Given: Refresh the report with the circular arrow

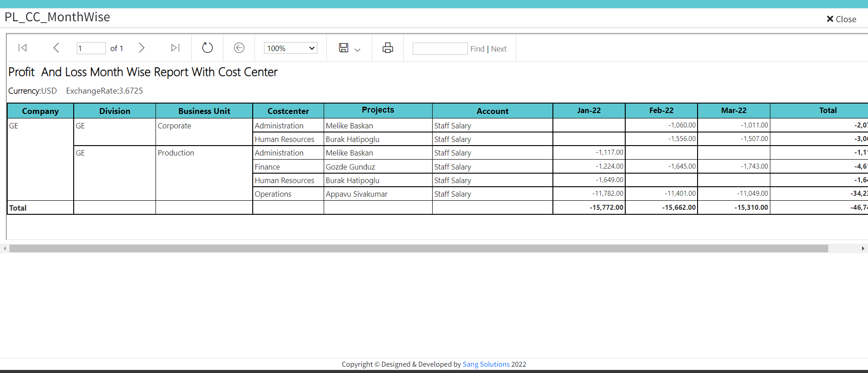Looking at the screenshot, I should point(207,48).
